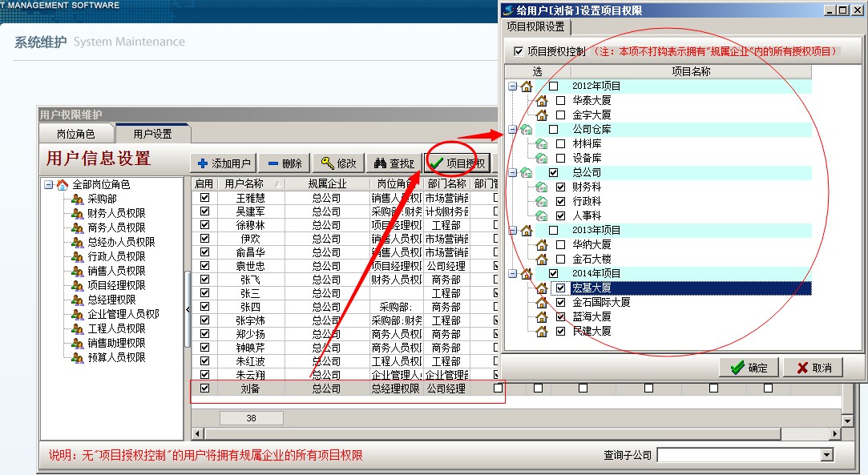The height and width of the screenshot is (475, 868).
Task: Click the house icon beside 全部岗位角色
Action: point(62,185)
